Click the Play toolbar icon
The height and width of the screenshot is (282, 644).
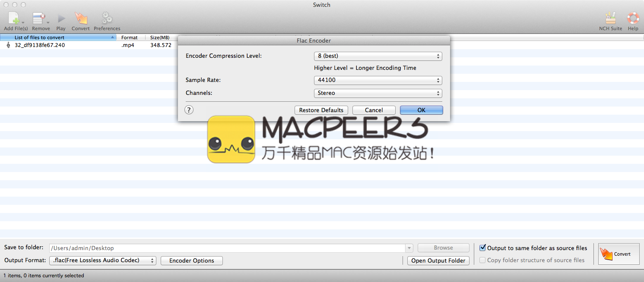click(61, 18)
